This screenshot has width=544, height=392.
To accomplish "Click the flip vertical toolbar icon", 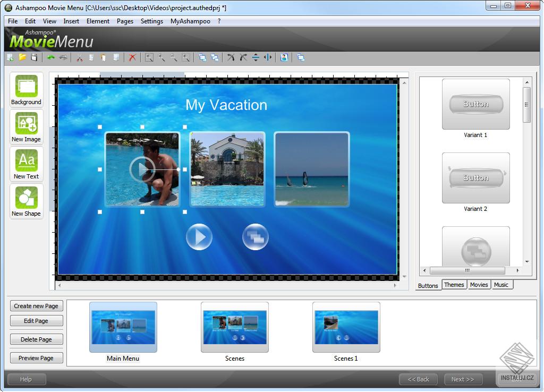I will point(256,57).
